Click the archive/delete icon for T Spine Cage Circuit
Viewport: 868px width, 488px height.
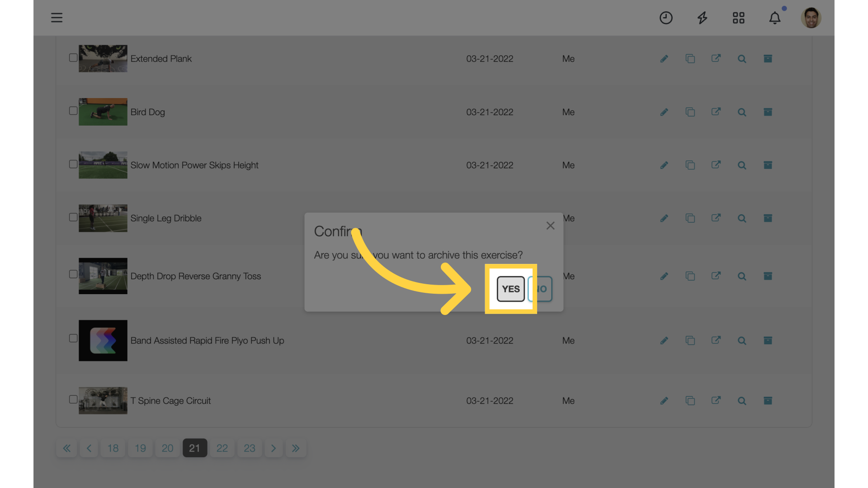[x=768, y=400]
